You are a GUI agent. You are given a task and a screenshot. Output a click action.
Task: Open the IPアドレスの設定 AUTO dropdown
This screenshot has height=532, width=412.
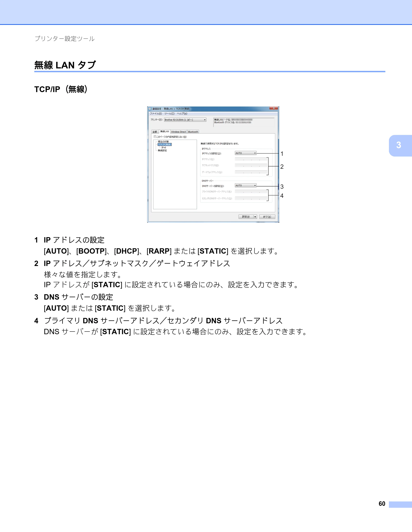[245, 153]
